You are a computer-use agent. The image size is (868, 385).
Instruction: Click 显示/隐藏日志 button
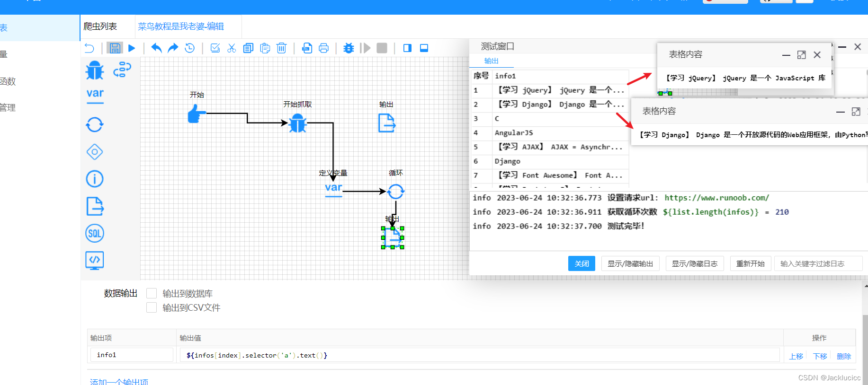(x=695, y=263)
